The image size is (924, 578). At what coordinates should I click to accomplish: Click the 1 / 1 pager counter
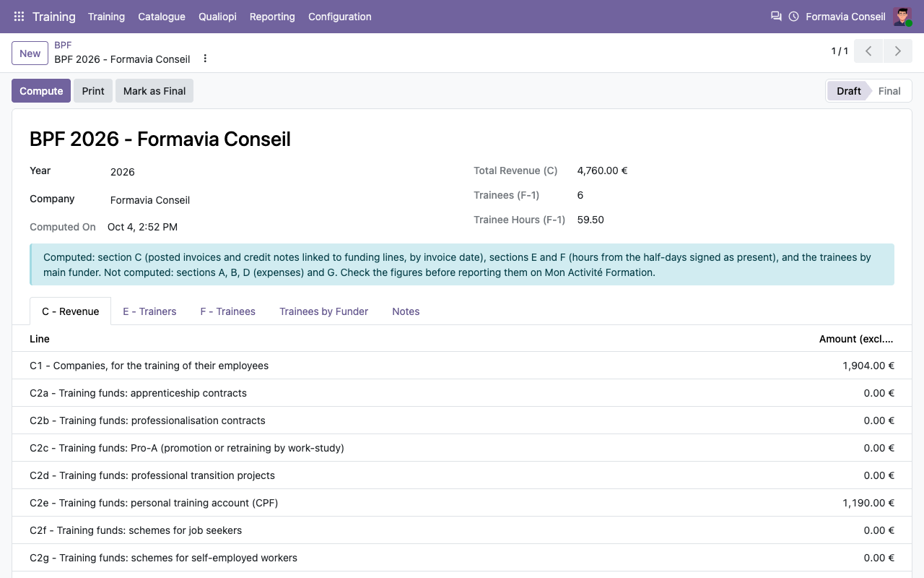(840, 51)
